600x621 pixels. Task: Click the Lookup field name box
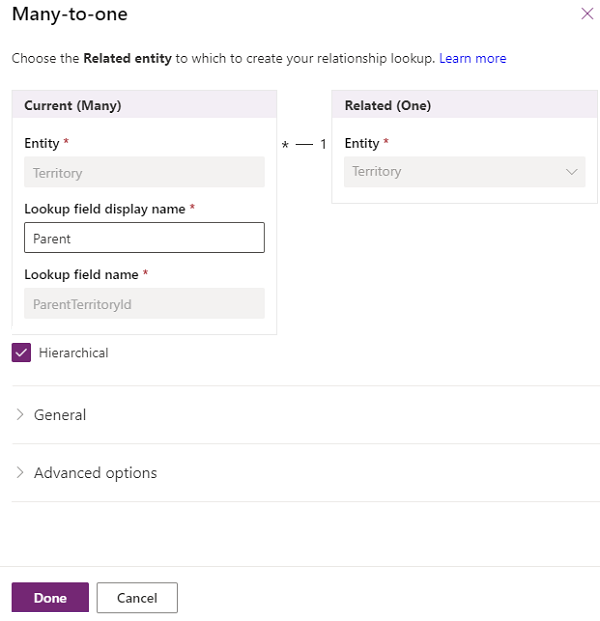(144, 304)
